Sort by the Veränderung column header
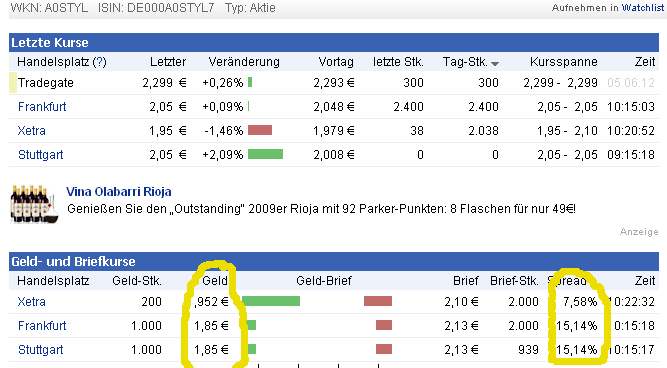Image resolution: width=667 pixels, height=368 pixels. coord(244,62)
